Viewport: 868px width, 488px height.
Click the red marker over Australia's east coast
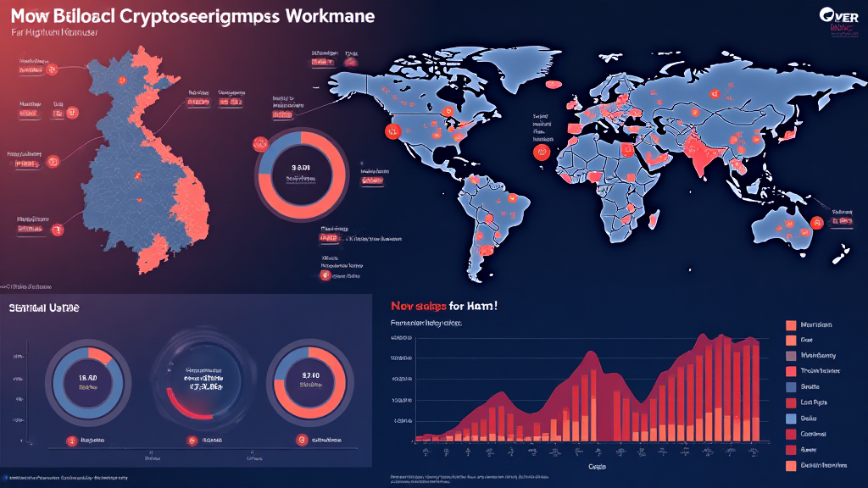click(x=817, y=223)
